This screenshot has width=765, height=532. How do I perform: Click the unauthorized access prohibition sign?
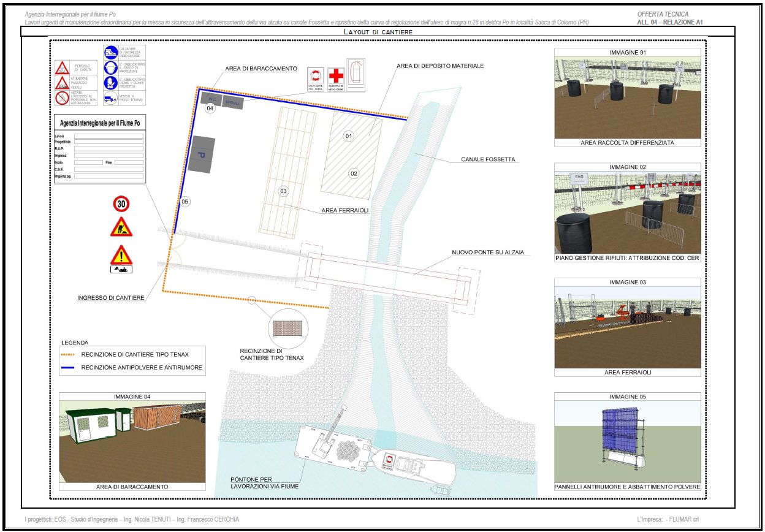62,98
